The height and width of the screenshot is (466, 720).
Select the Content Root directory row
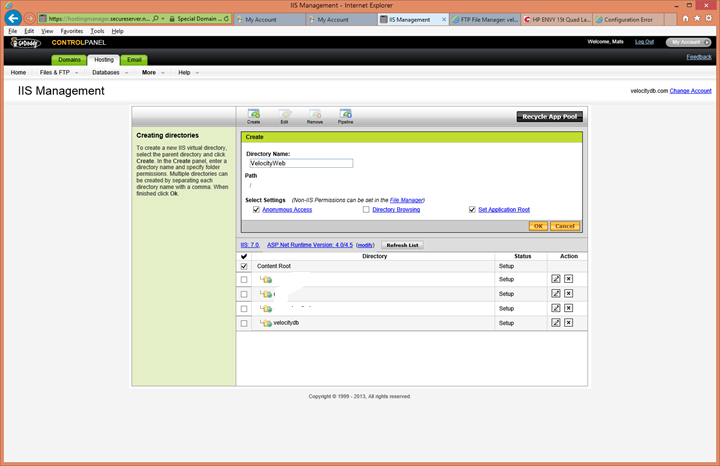tap(411, 266)
